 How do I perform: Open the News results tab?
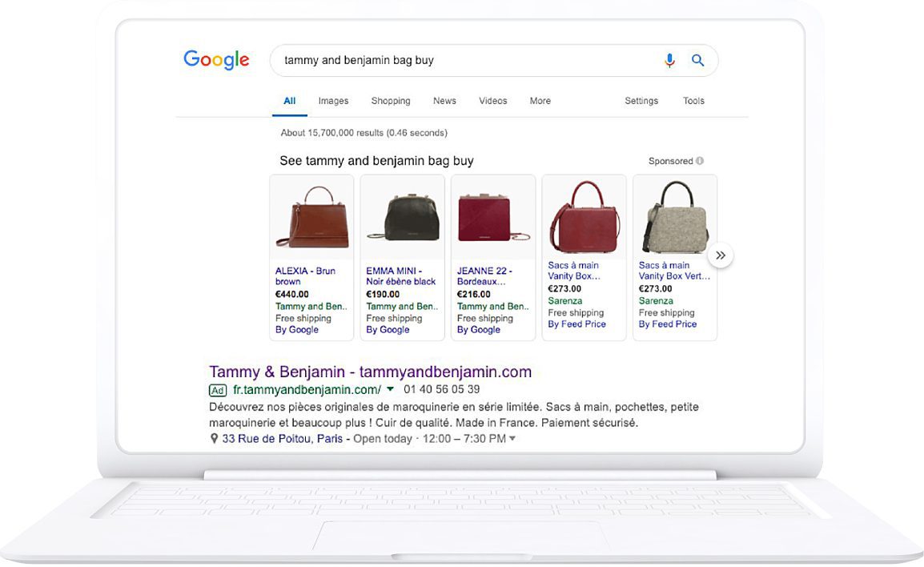444,101
